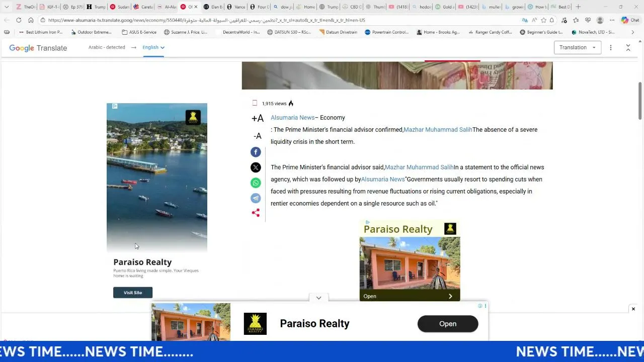Close the bottom banner ad X
644x362 pixels.
pos(633,309)
